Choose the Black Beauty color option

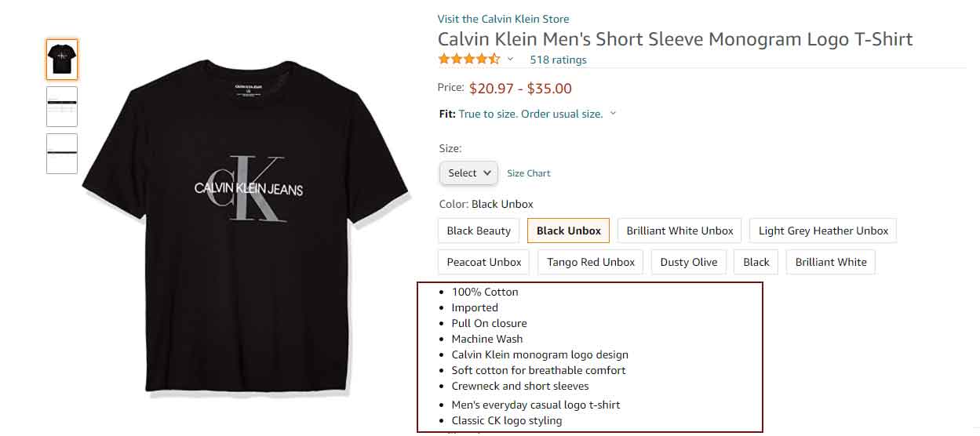[x=479, y=231]
